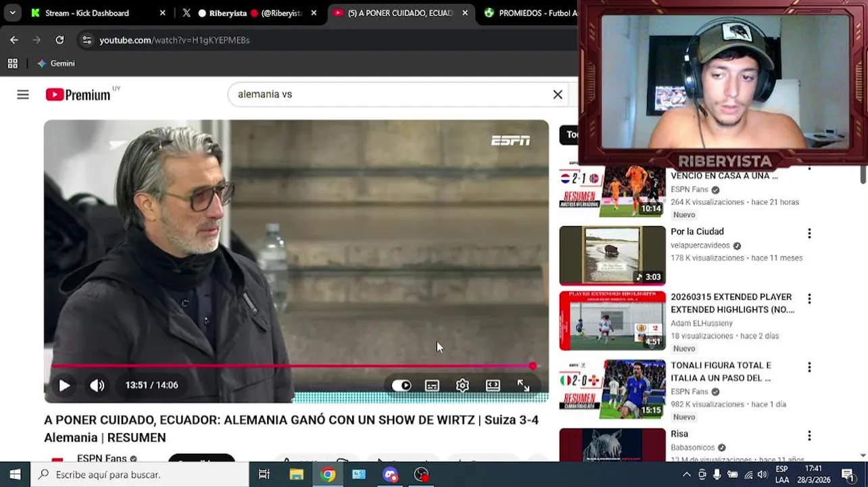Open the velapuercavideos channel
The height and width of the screenshot is (487, 868).
pyautogui.click(x=700, y=246)
